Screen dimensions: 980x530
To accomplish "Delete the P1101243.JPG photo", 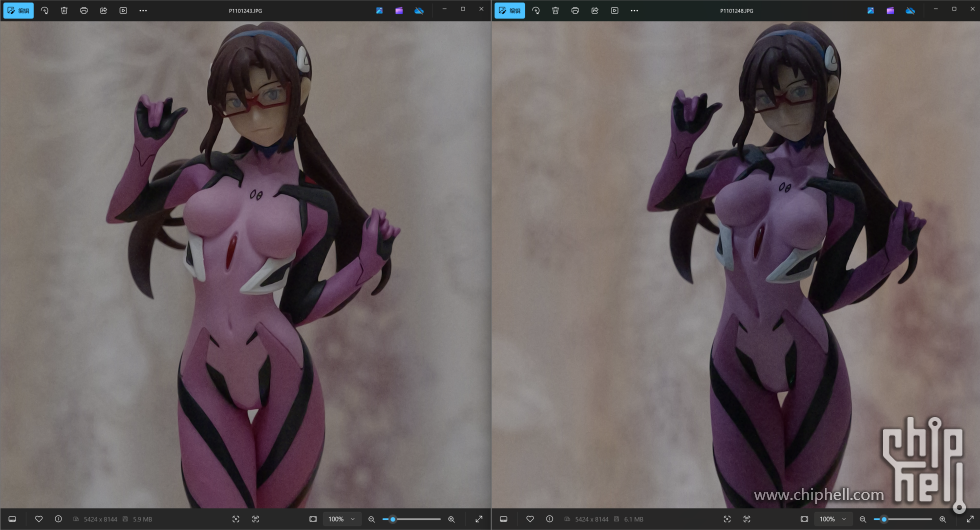I will pyautogui.click(x=64, y=11).
